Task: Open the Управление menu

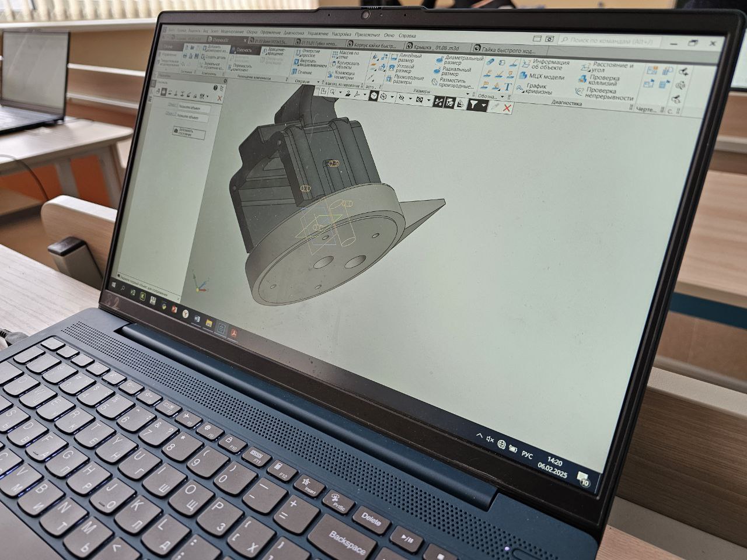Action: [319, 34]
